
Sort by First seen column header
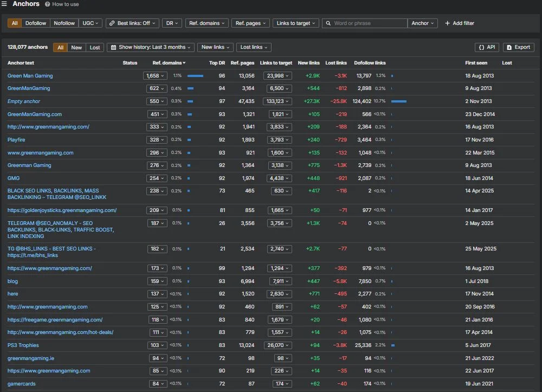coord(476,63)
